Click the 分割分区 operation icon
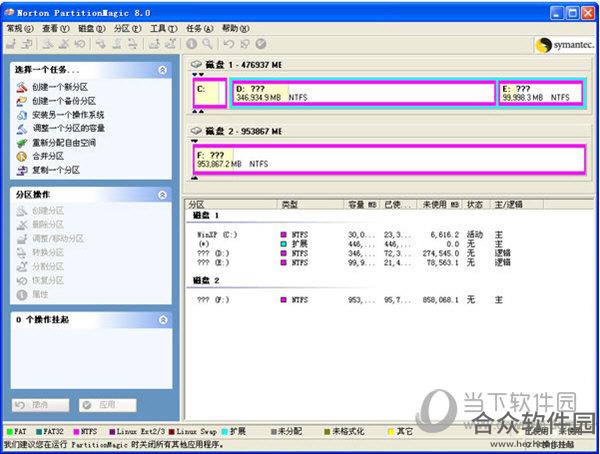 tap(22, 266)
